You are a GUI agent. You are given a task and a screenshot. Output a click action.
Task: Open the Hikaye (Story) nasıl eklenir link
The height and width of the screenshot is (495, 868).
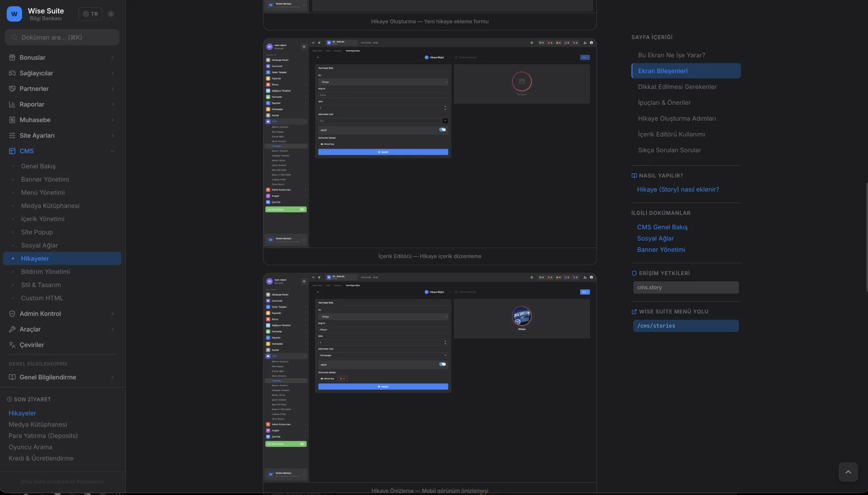[x=678, y=190]
